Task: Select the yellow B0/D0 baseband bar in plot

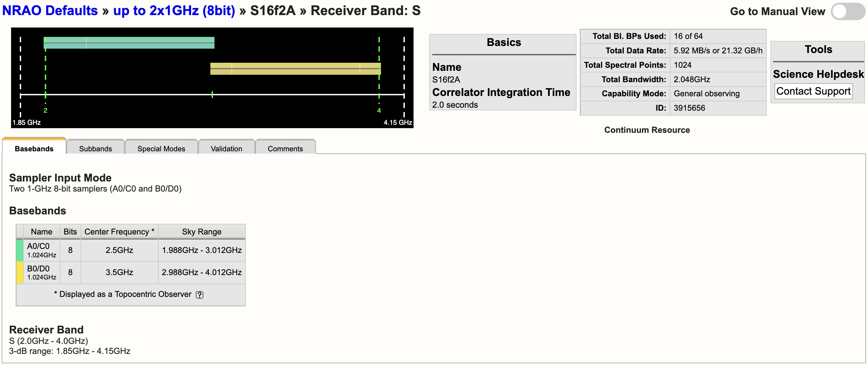Action: [295, 69]
